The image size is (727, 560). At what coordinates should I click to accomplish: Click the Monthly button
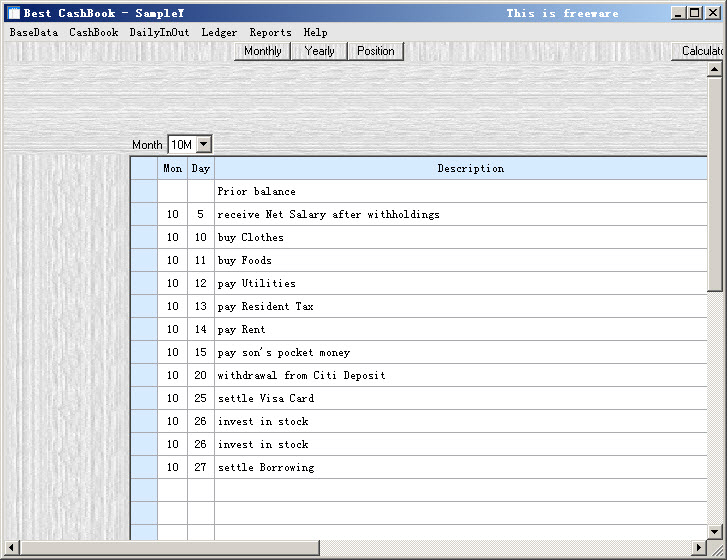[262, 51]
